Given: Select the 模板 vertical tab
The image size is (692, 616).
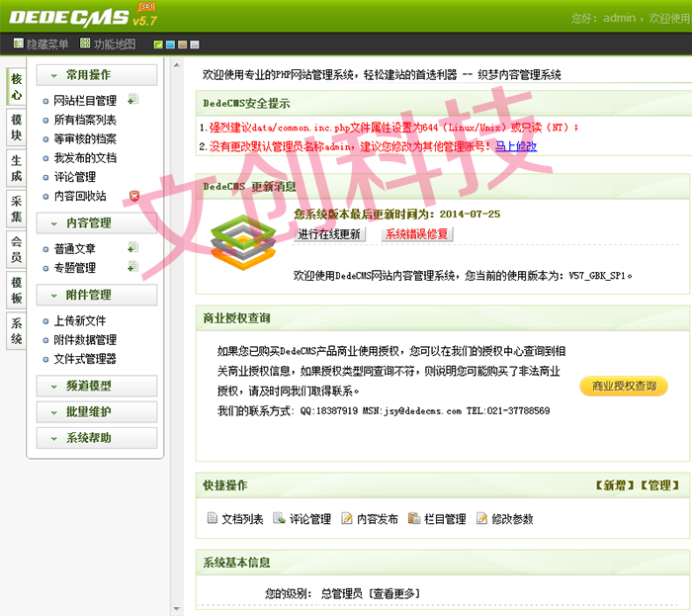Looking at the screenshot, I should tap(17, 290).
